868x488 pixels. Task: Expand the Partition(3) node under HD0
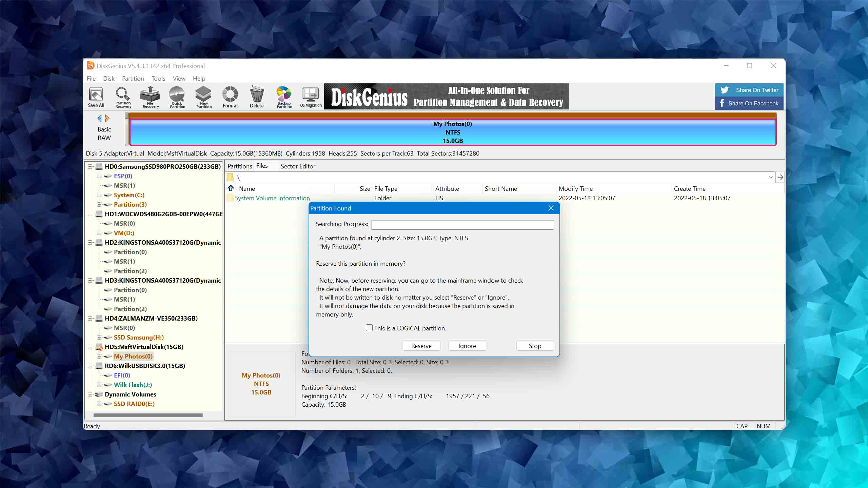coord(99,204)
